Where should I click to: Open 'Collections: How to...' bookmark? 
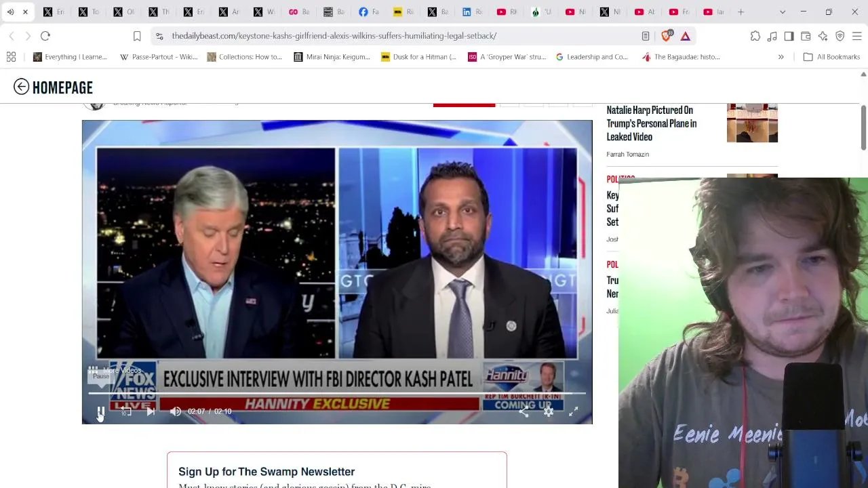[x=244, y=57]
